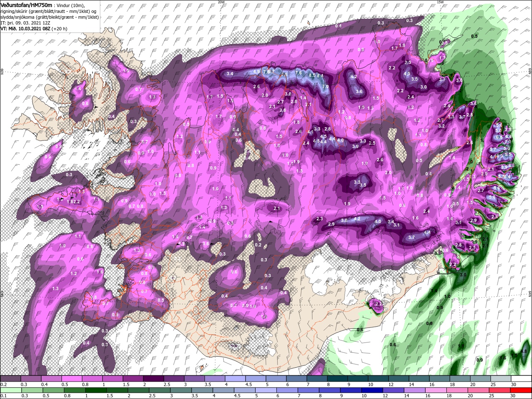Image resolution: width=532 pixels, height=399 pixels.
Task: Pick the pale grey swatch ending the snow legend
Action: 500,379
